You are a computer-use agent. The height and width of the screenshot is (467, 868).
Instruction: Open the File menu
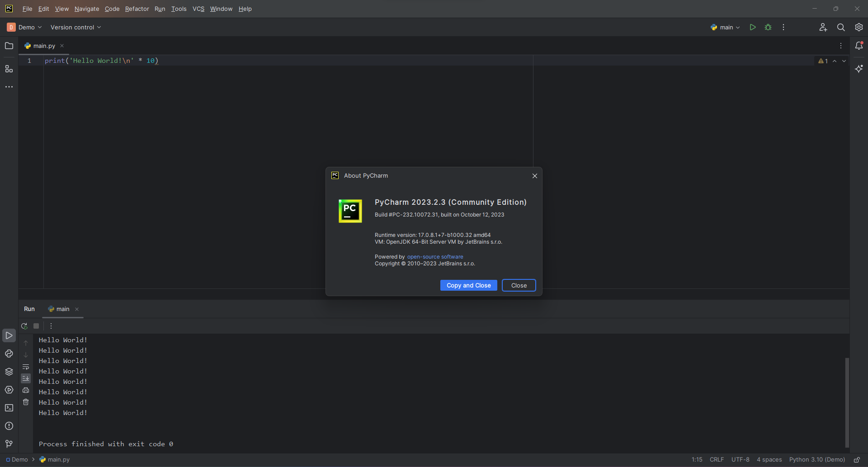point(27,9)
